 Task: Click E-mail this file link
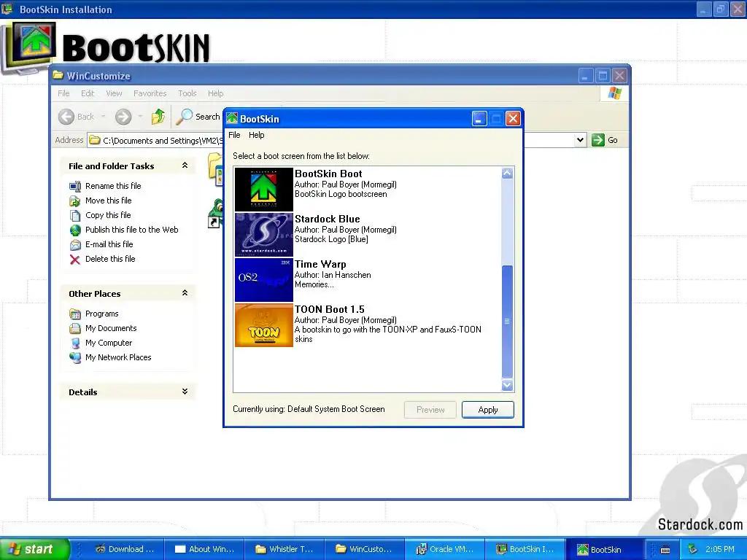click(x=109, y=244)
